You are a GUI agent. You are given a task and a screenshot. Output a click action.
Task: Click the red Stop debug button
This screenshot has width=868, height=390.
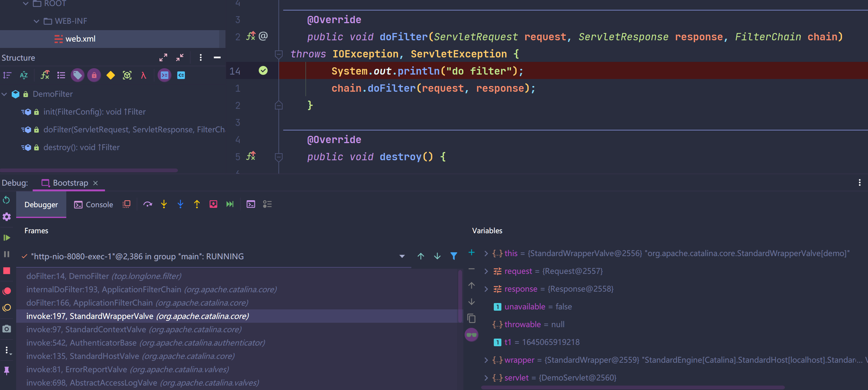point(7,271)
